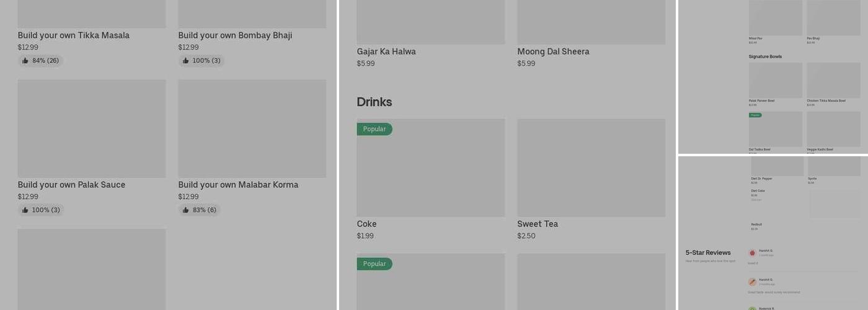Select the Redbull drink item

[756, 225]
